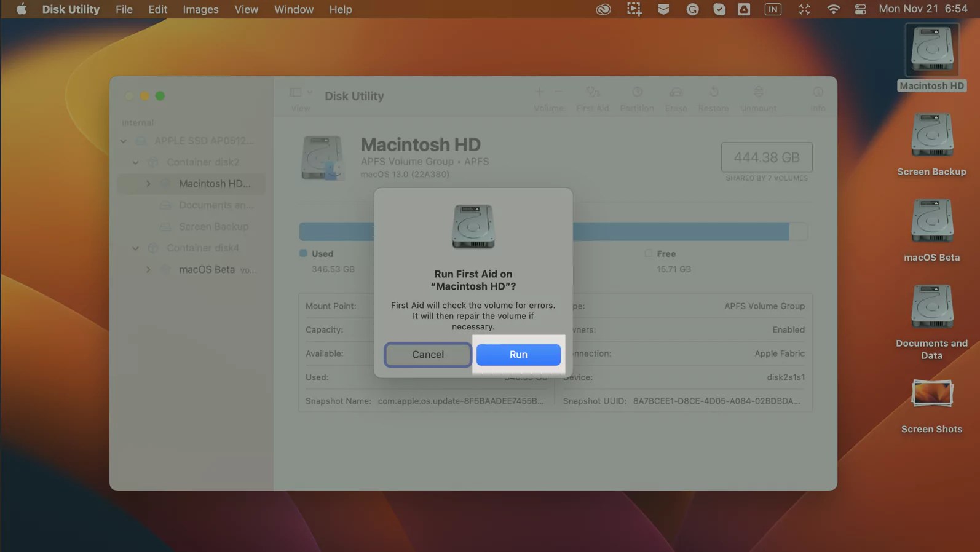Collapse the APPLE SSD disk row
This screenshot has width=980, height=552.
pyautogui.click(x=124, y=141)
